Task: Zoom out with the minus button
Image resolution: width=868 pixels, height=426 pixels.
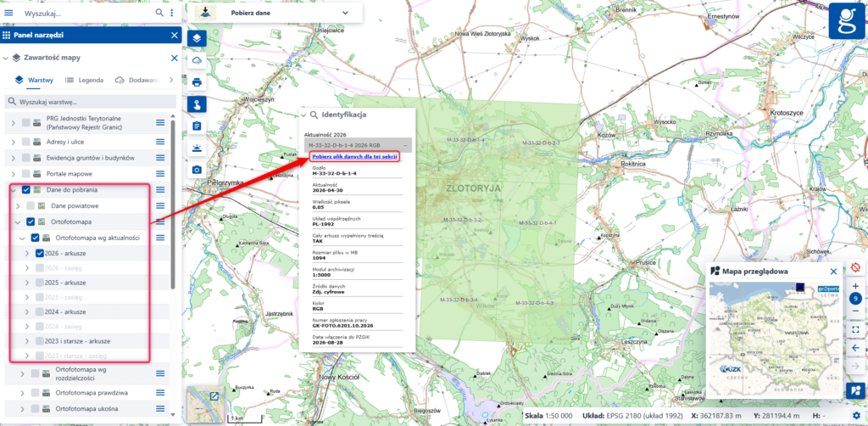Action: click(x=856, y=311)
